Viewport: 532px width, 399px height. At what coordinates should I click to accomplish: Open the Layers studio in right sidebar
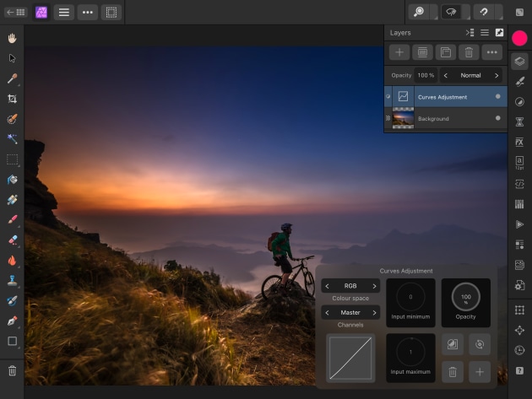tap(519, 62)
